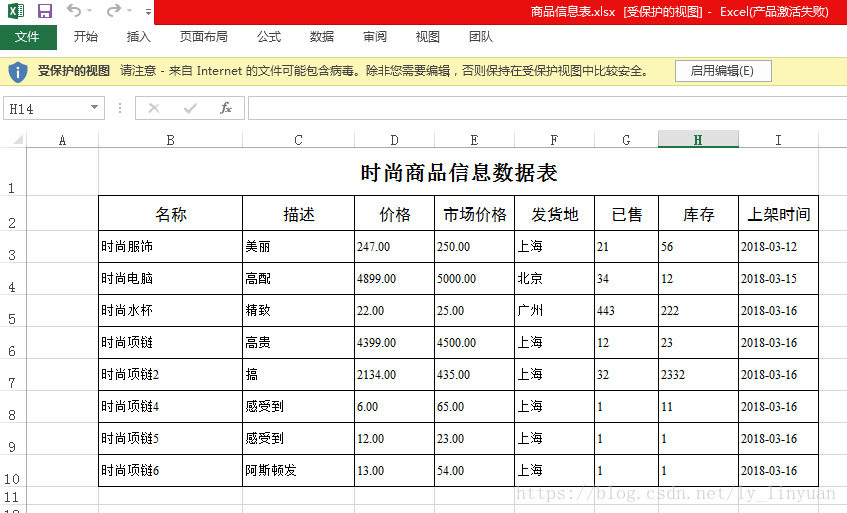Click the price cell 4899.00
847x513 pixels.
point(394,279)
